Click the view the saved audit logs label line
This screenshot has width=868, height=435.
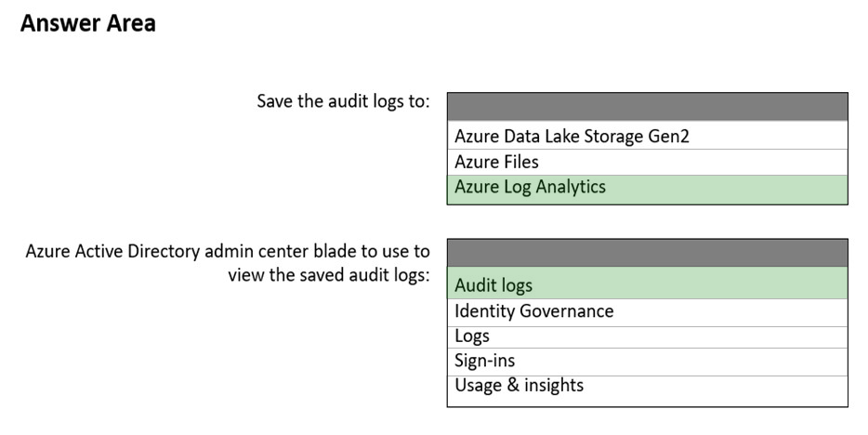(329, 275)
